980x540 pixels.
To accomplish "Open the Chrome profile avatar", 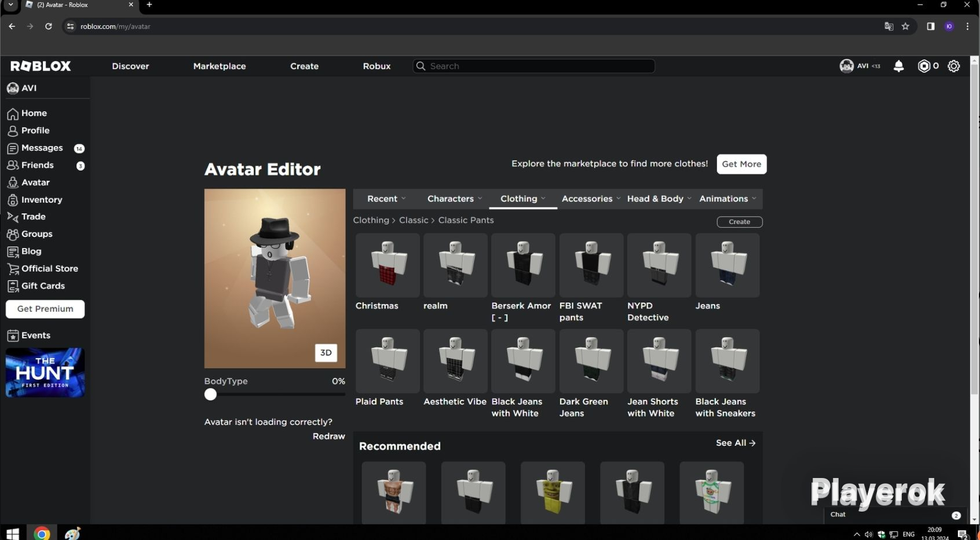I will pyautogui.click(x=949, y=26).
